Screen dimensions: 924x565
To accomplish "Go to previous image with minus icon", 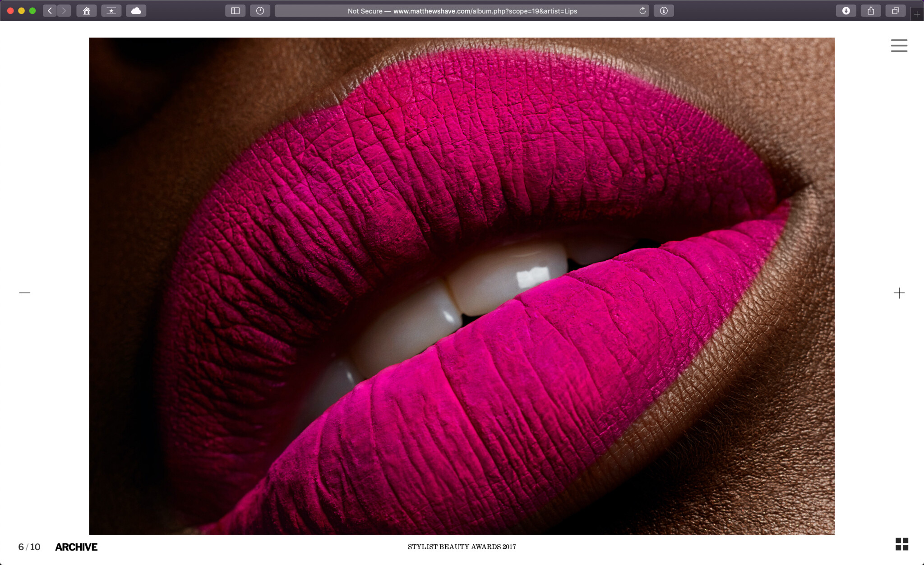I will point(25,293).
